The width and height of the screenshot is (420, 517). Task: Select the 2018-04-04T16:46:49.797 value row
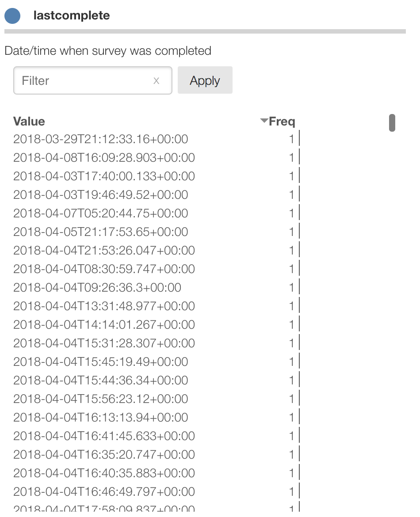pos(104,492)
